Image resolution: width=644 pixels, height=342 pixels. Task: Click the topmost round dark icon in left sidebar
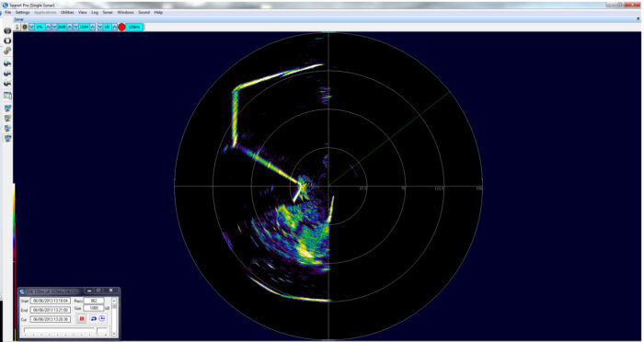(x=7, y=30)
